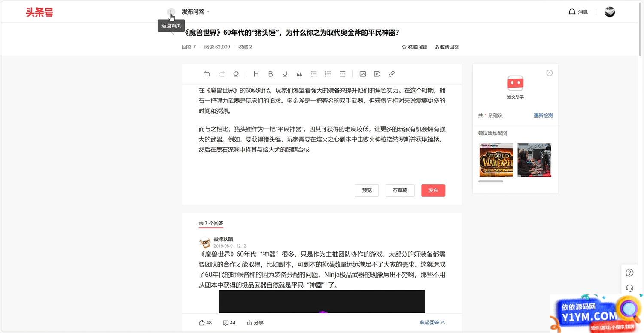
Task: Select World of Warcraft suggested image
Action: [496, 160]
